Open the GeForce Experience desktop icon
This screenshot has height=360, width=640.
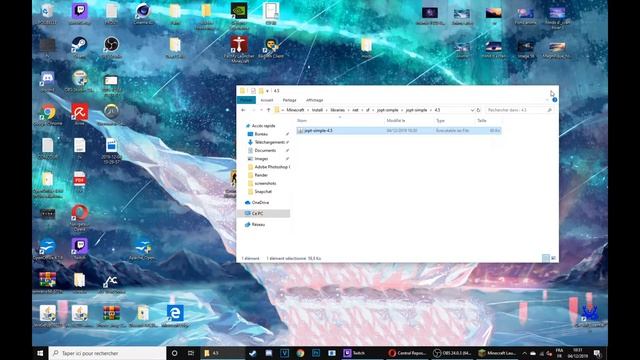pos(239,15)
